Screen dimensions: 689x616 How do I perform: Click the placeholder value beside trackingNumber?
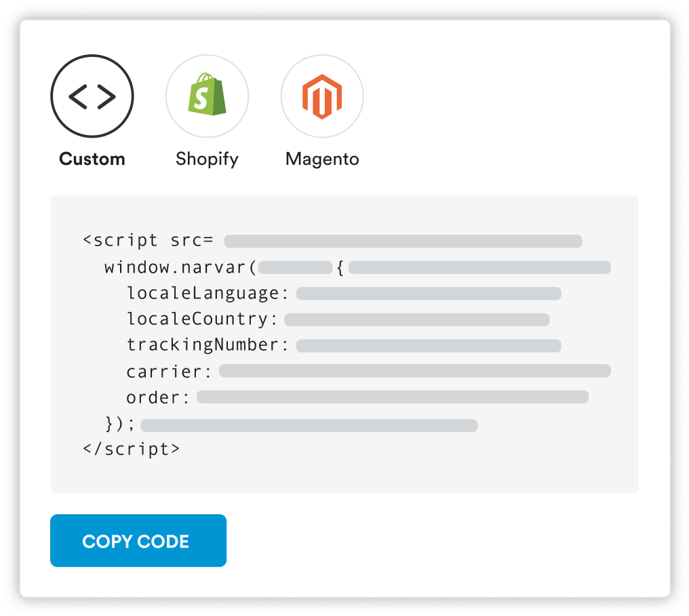point(428,346)
